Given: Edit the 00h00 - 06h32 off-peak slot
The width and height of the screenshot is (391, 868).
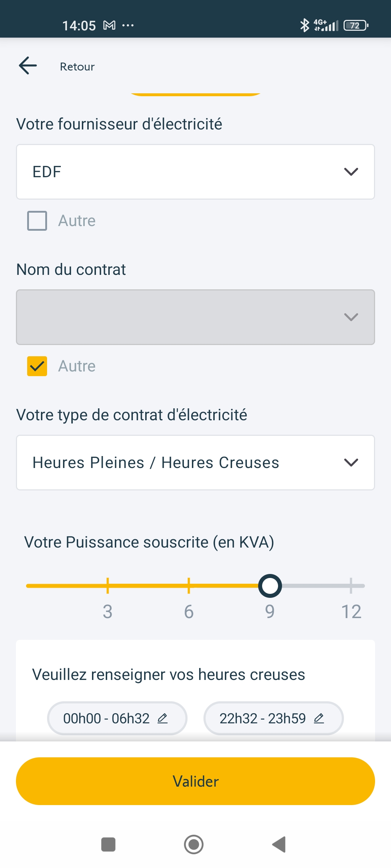Looking at the screenshot, I should 117,718.
